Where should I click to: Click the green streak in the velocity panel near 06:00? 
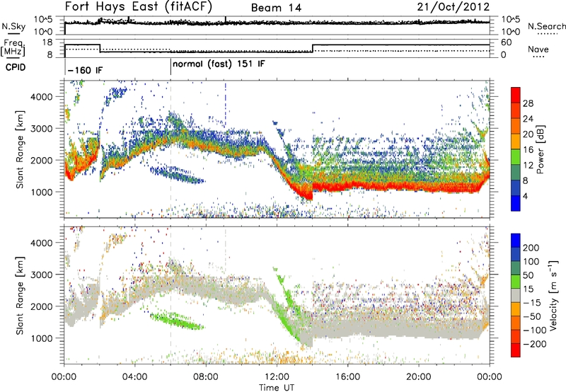click(x=177, y=321)
